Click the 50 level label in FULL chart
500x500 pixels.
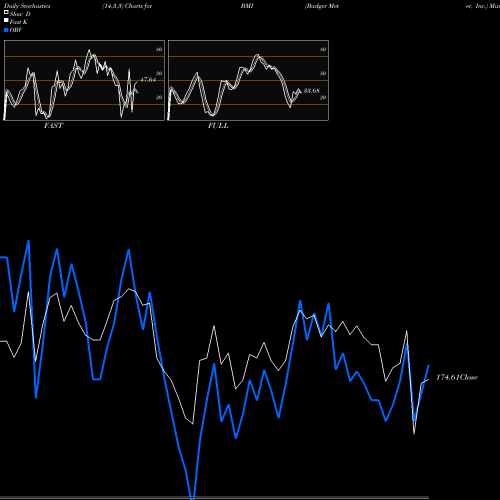coord(323,73)
